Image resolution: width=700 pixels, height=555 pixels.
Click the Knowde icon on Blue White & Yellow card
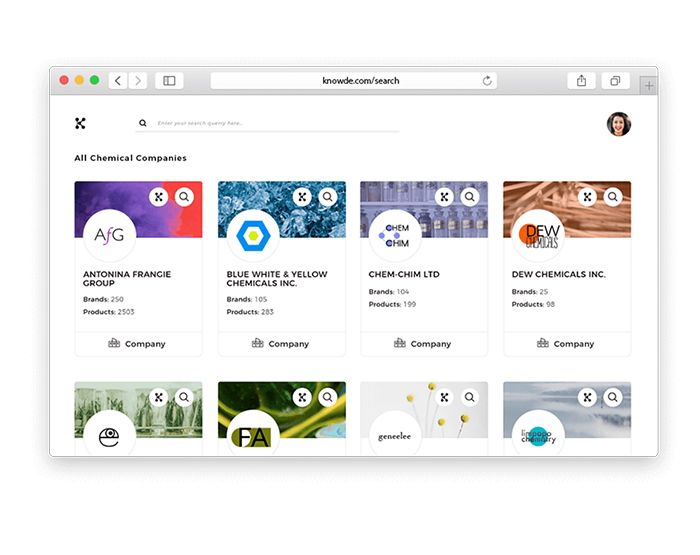[x=301, y=197]
